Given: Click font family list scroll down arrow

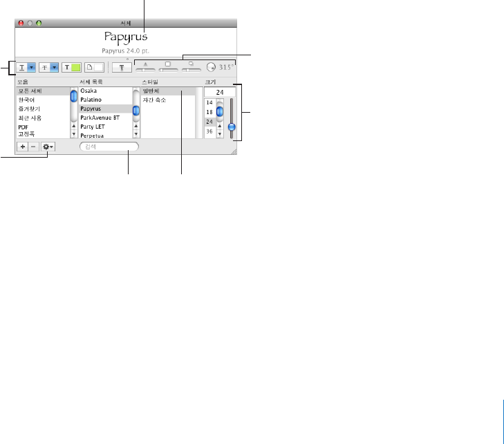Looking at the screenshot, I should click(136, 133).
